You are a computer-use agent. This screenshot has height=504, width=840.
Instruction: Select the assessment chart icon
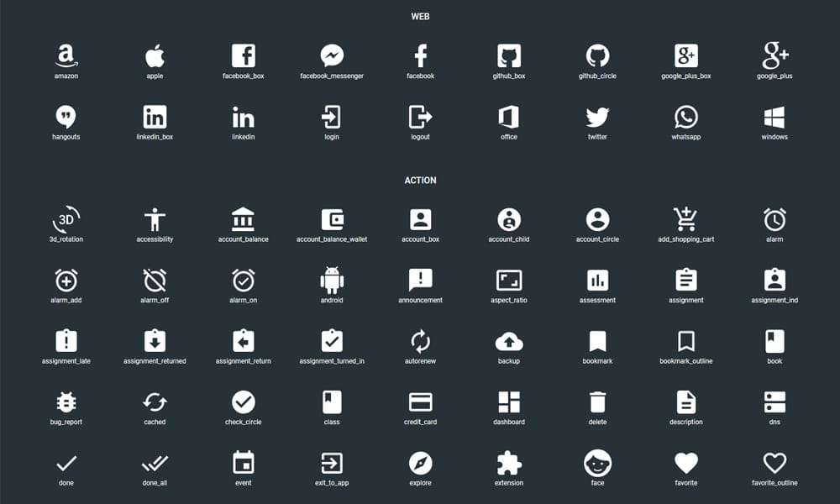(597, 280)
